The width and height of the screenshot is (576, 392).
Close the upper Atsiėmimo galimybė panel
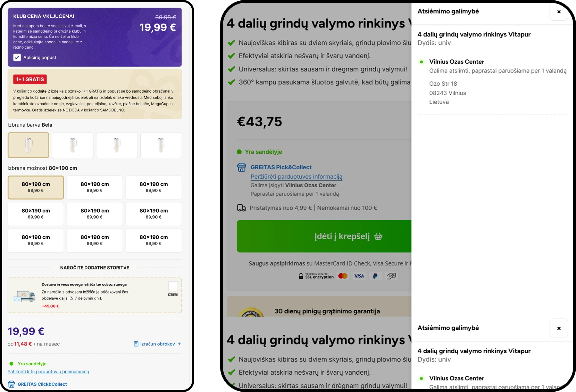(x=559, y=12)
